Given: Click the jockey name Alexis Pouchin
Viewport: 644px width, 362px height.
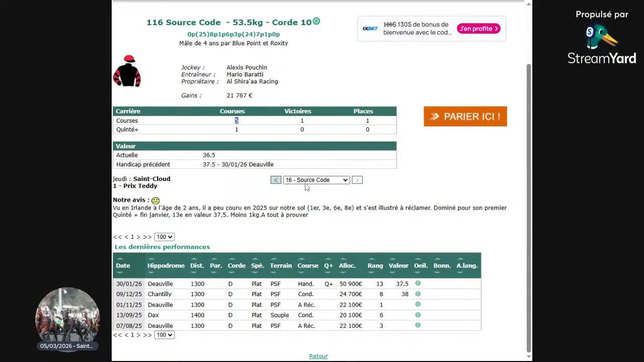Looking at the screenshot, I should (247, 67).
